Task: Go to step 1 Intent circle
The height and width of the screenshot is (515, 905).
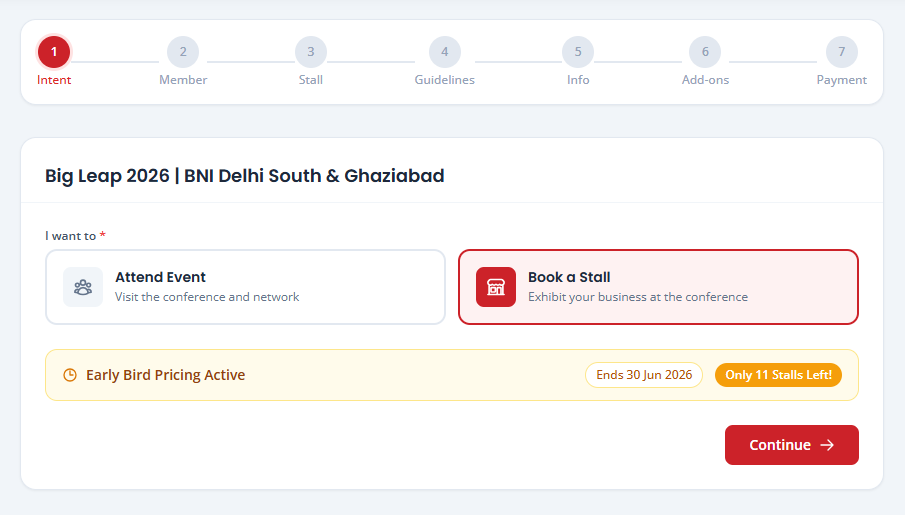Action: [x=54, y=52]
